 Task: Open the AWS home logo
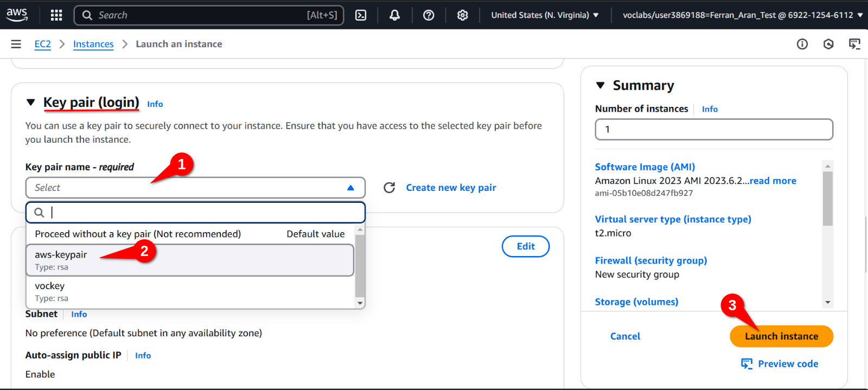pyautogui.click(x=17, y=15)
